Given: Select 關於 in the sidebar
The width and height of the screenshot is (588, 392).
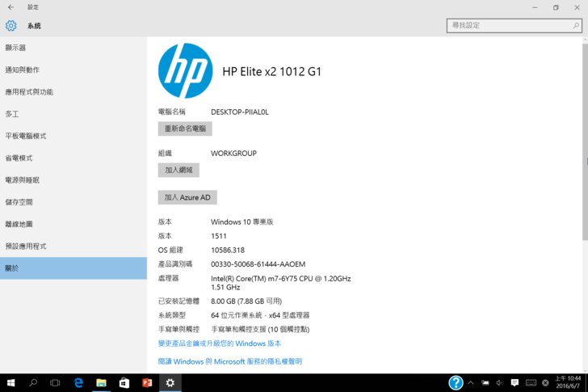Looking at the screenshot, I should point(73,268).
